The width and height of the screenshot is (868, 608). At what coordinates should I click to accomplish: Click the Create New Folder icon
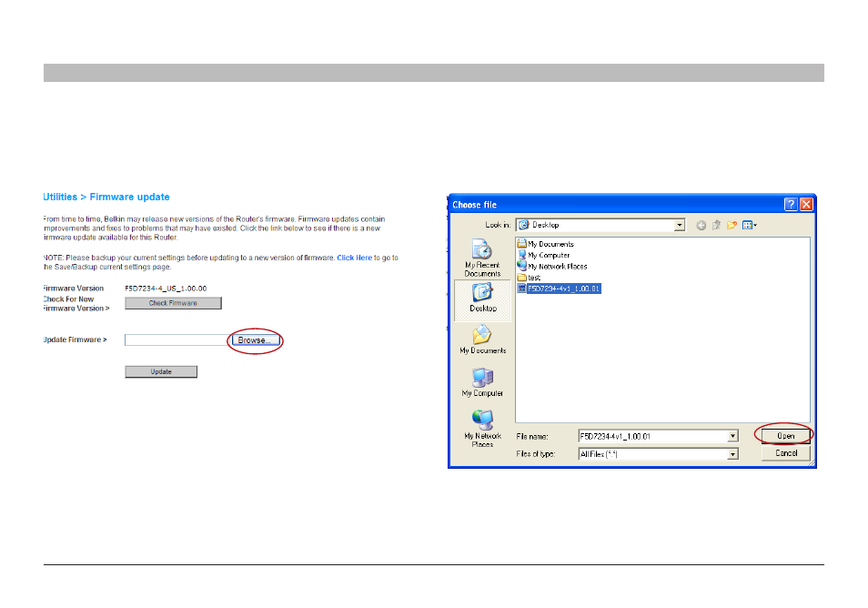click(732, 225)
